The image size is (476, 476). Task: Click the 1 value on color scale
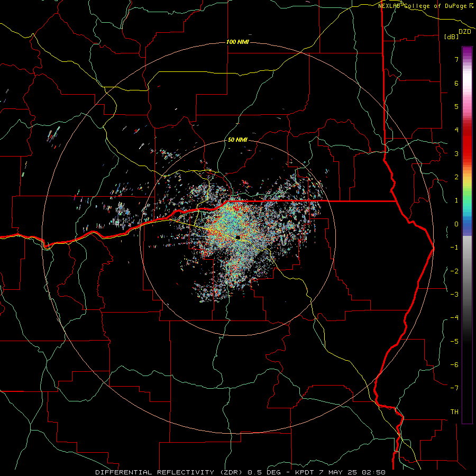tap(456, 200)
